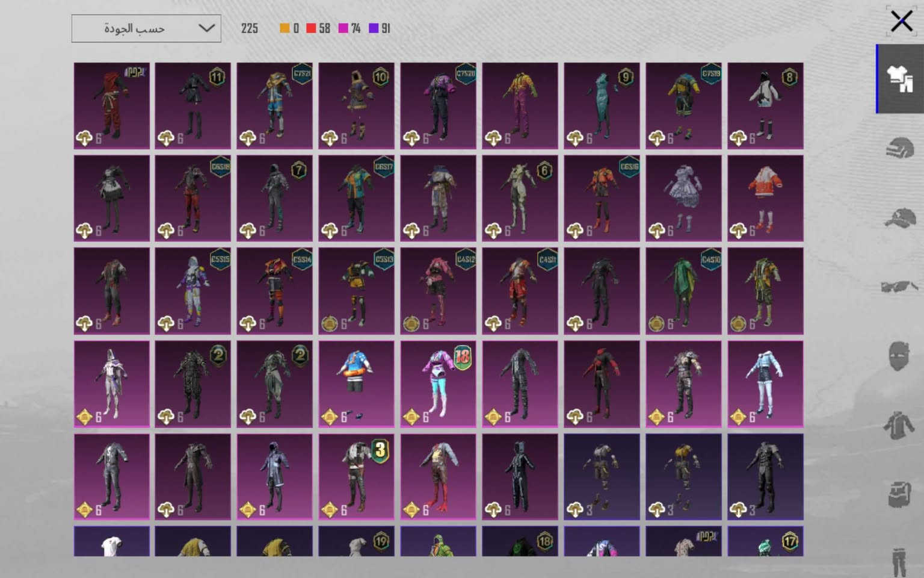Viewport: 924px width, 578px height.
Task: Click the dropdown chevron arrow
Action: tap(206, 28)
